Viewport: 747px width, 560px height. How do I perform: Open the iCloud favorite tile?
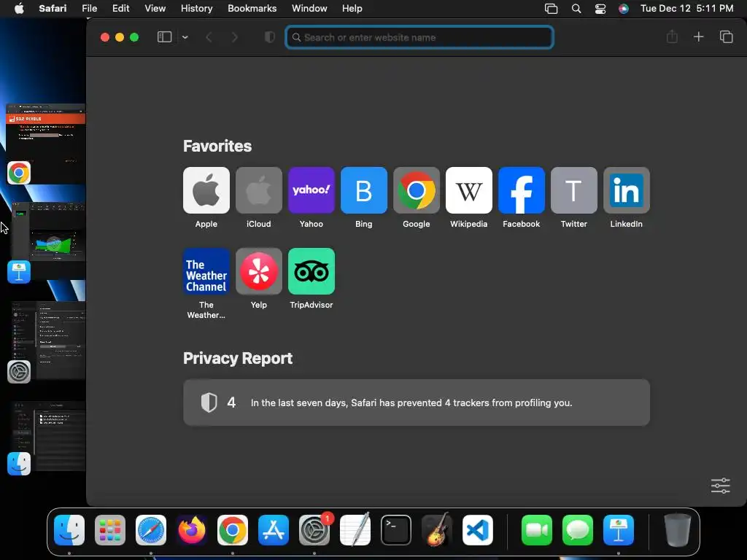[x=259, y=190]
